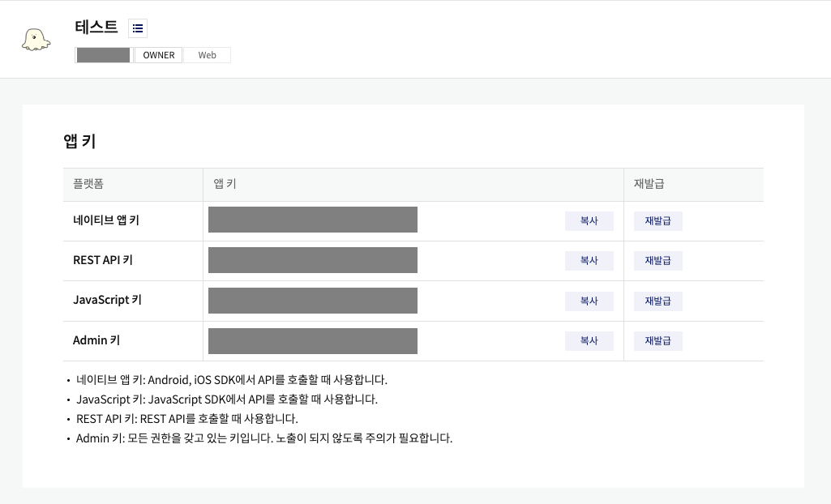
Task: Click the 플랫폼 column header
Action: click(88, 184)
